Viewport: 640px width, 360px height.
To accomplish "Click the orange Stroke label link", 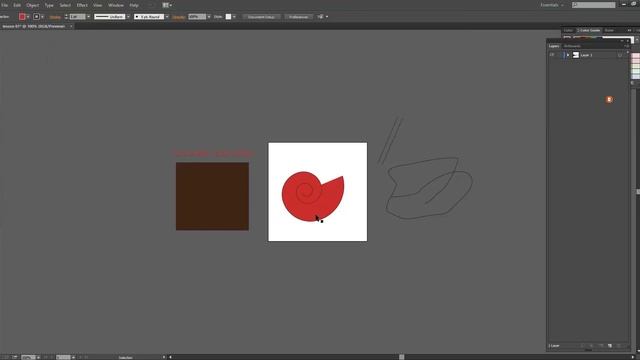I will pyautogui.click(x=55, y=17).
